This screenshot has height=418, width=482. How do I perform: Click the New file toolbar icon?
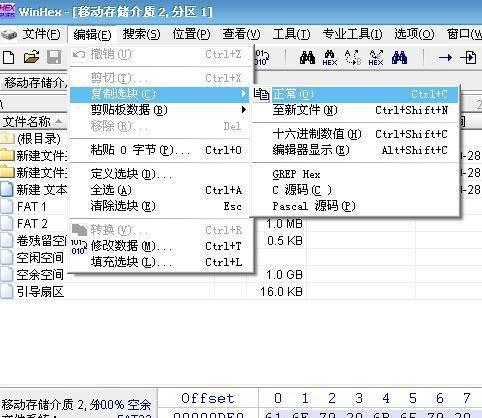pyautogui.click(x=9, y=57)
